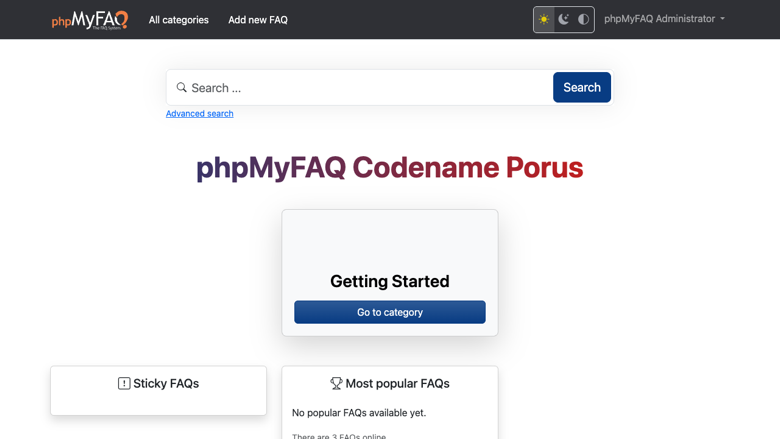Open All categories menu item
The height and width of the screenshot is (439, 780).
pos(179,20)
